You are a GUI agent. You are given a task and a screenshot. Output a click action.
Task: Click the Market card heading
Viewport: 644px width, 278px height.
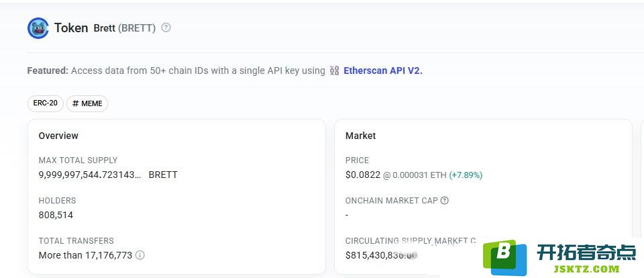361,136
